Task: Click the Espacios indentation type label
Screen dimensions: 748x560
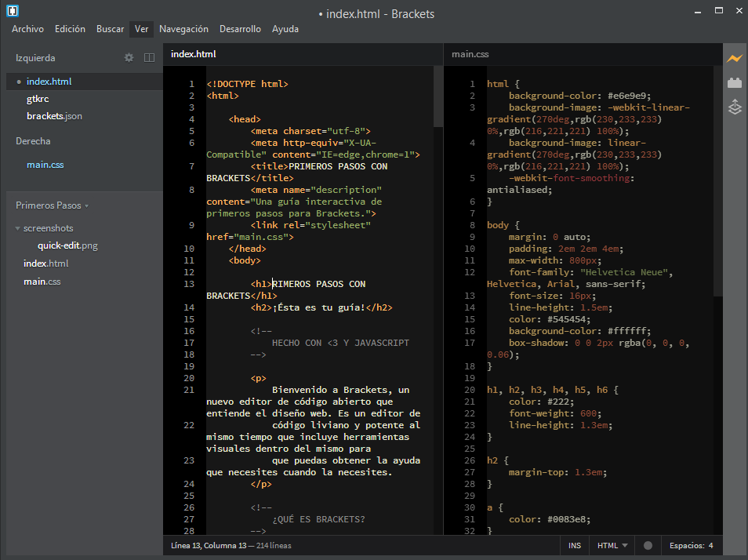Action: pyautogui.click(x=687, y=545)
